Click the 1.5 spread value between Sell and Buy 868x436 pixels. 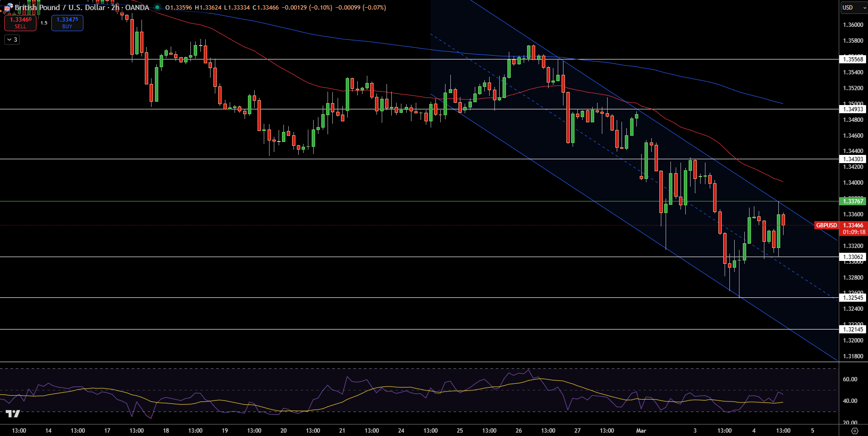point(44,23)
